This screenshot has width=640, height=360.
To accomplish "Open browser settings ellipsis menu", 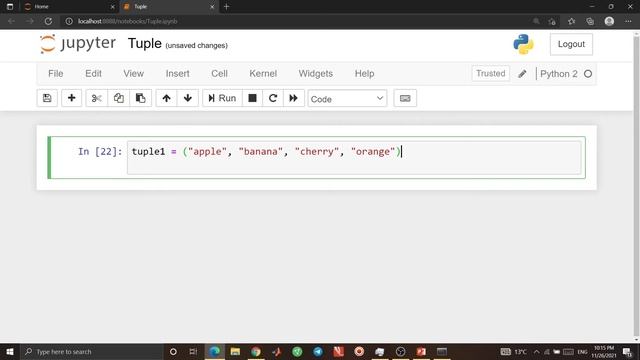I will (x=628, y=21).
